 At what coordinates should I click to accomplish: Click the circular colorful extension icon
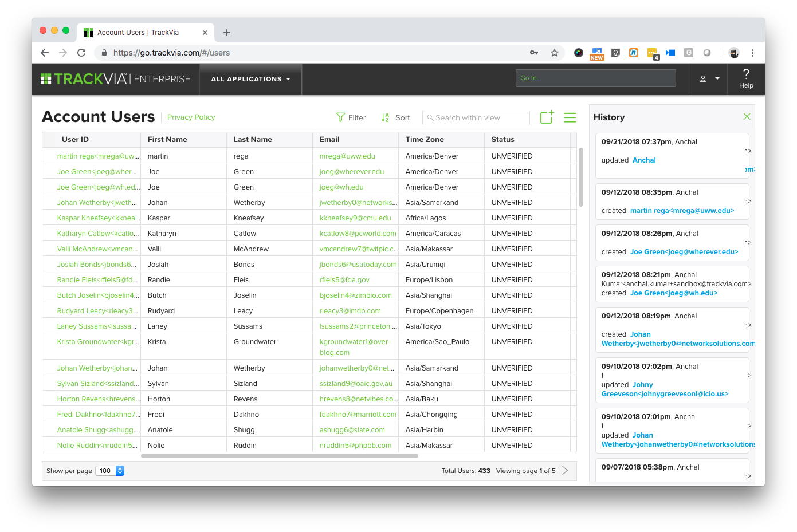[x=579, y=53]
